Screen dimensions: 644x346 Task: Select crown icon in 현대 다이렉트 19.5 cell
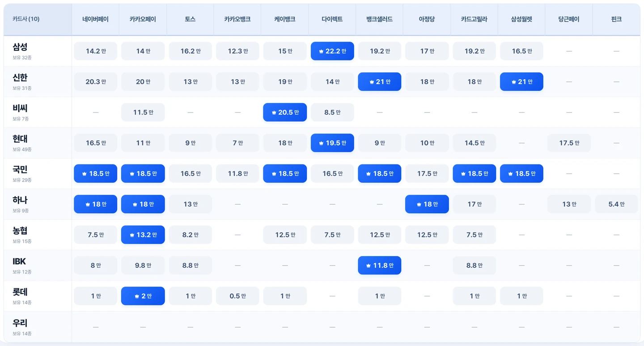(x=321, y=143)
